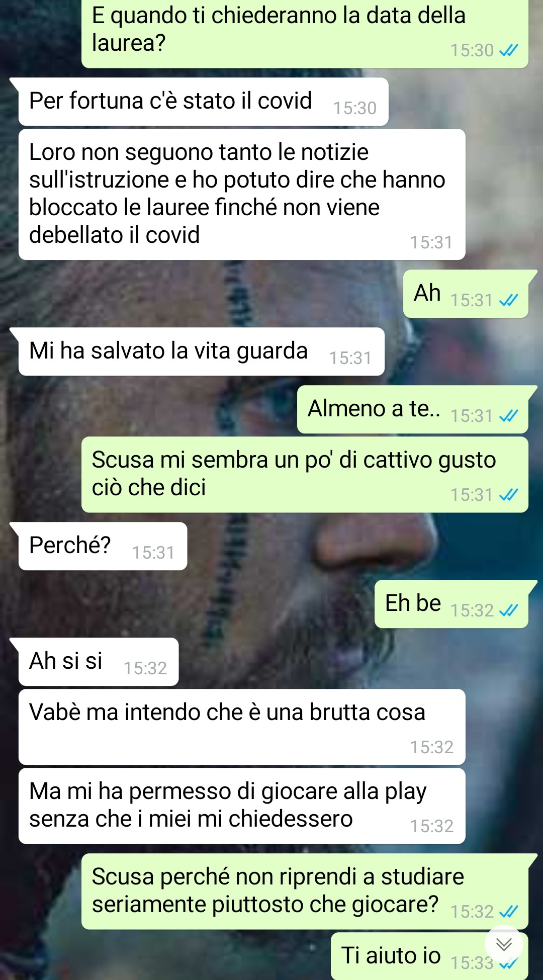Screen dimensions: 543x980
Task: Tap read ticks on 'Ah' message
Action: pyautogui.click(x=508, y=300)
